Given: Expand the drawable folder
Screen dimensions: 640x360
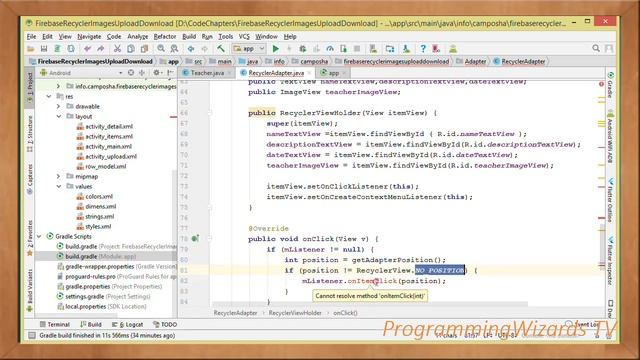Looking at the screenshot, I should (58, 106).
